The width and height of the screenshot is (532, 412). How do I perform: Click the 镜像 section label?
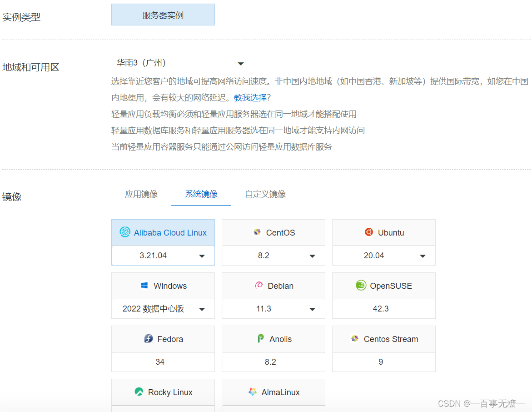pos(12,196)
